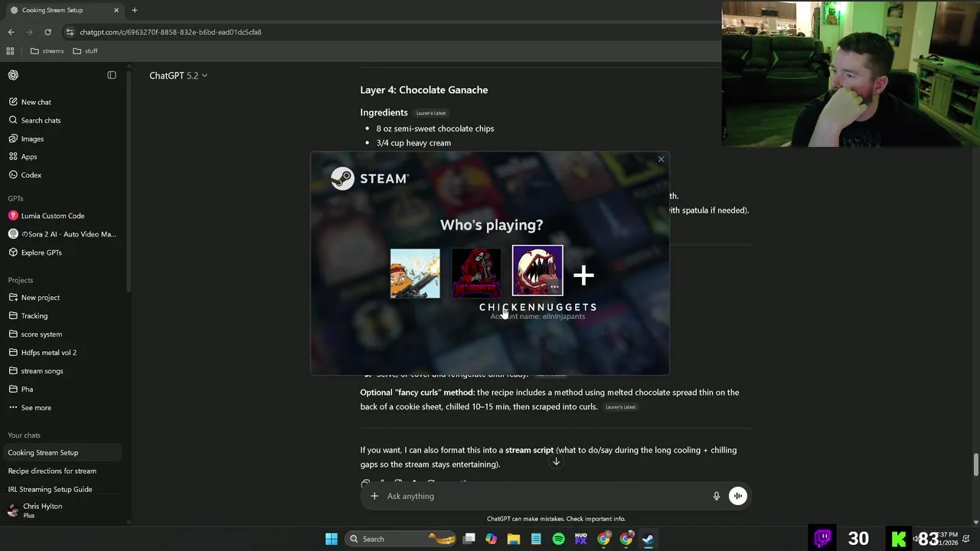Screen dimensions: 980x551
Task: Jump to bottom of chat arrow
Action: (x=557, y=461)
